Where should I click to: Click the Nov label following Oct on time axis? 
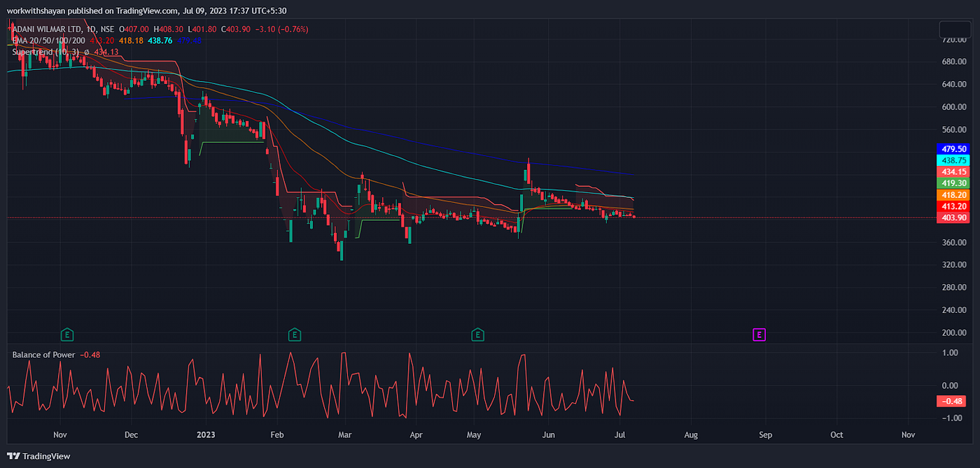[x=908, y=435]
